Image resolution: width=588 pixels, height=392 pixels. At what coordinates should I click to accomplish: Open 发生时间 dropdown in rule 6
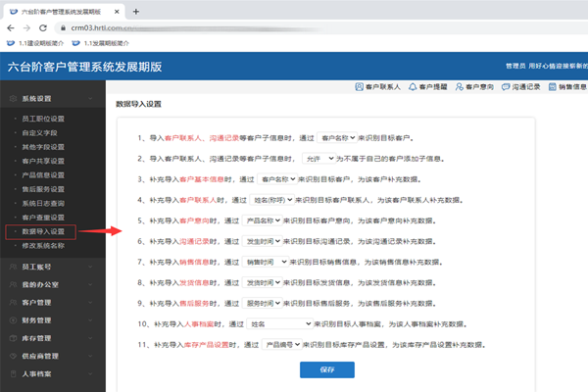(262, 241)
